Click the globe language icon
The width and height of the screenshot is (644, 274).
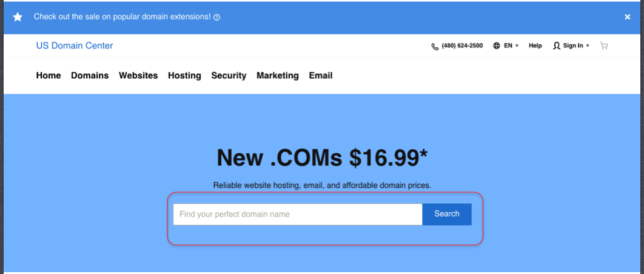497,45
